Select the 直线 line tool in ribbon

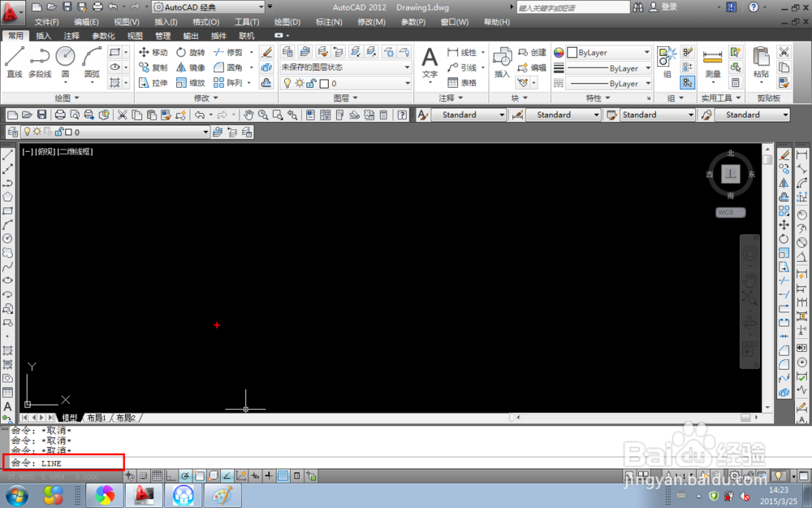(x=15, y=63)
